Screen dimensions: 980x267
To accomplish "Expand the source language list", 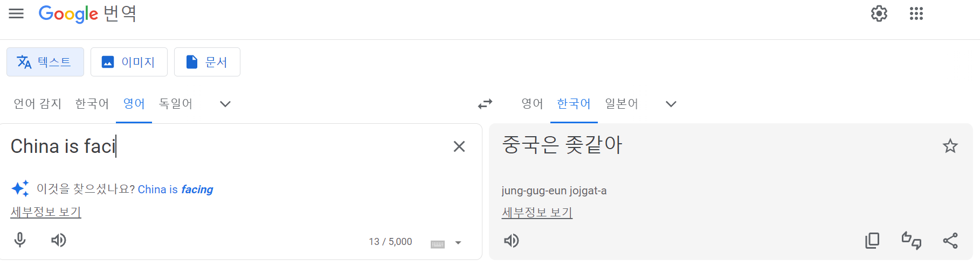I will click(x=225, y=104).
